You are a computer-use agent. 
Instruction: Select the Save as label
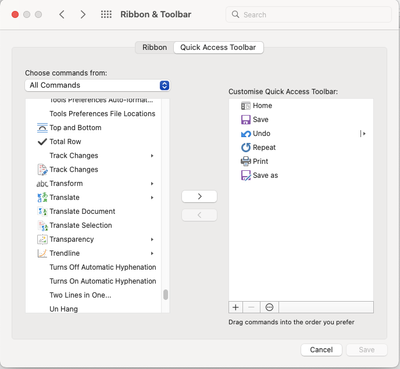[265, 175]
